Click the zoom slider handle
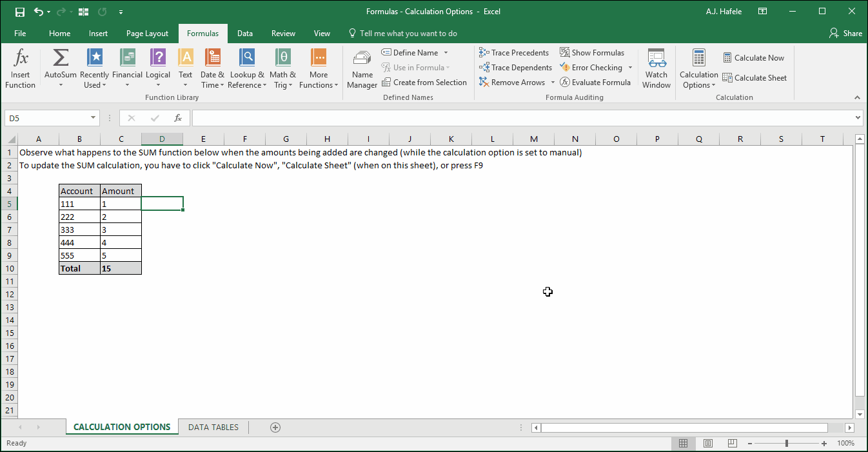Image resolution: width=868 pixels, height=452 pixels. pyautogui.click(x=787, y=444)
